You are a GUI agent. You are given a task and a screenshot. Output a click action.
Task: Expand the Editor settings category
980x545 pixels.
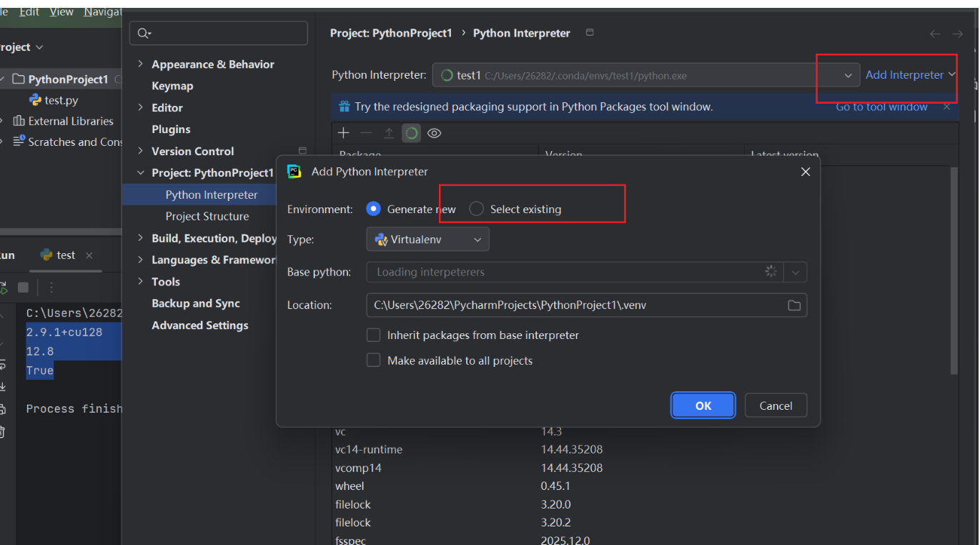[140, 108]
